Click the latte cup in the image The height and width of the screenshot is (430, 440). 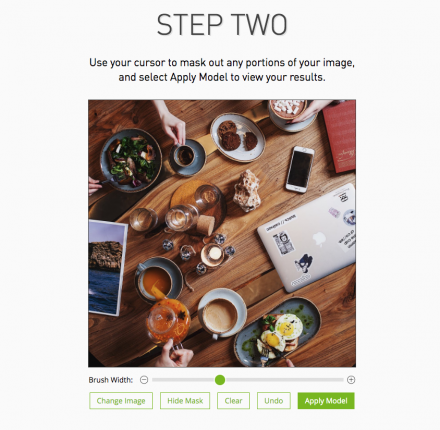click(222, 313)
